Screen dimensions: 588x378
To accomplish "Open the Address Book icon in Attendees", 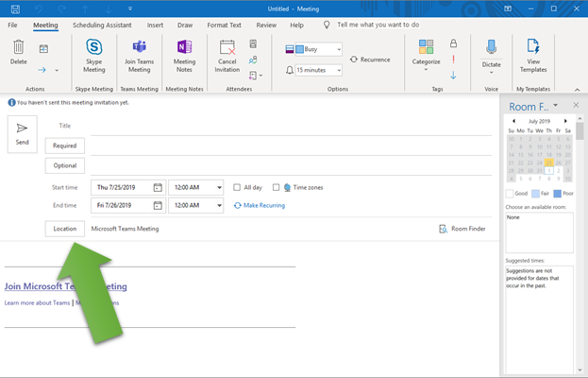I will coord(253,43).
